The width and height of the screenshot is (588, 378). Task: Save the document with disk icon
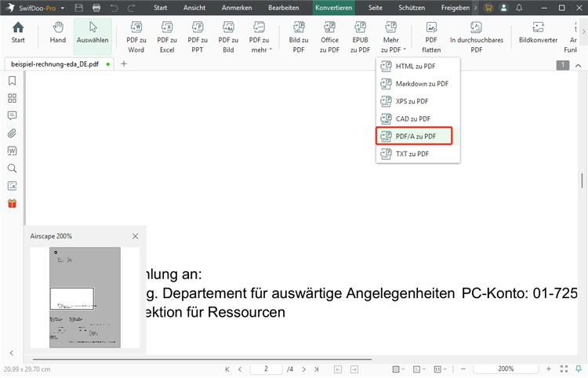tap(78, 8)
